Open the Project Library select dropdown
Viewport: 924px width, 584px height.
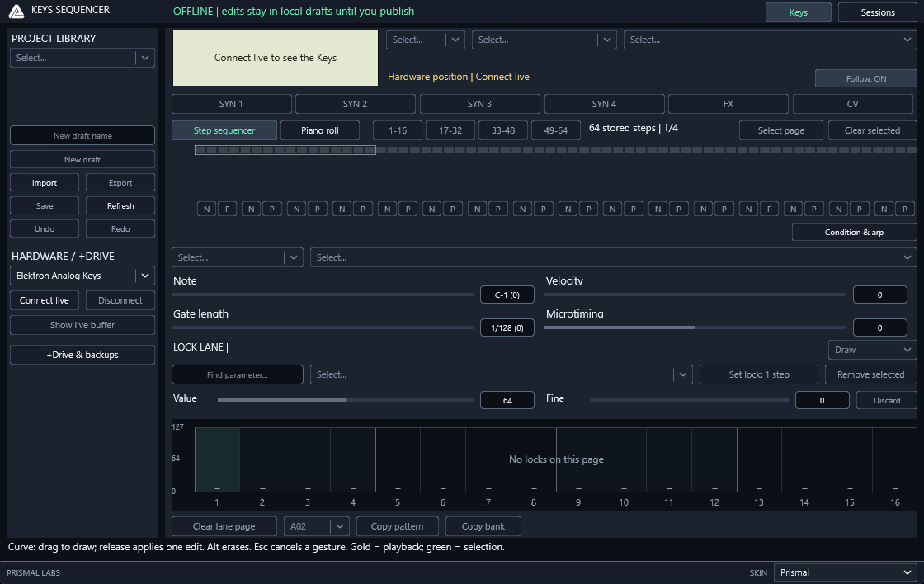point(82,58)
